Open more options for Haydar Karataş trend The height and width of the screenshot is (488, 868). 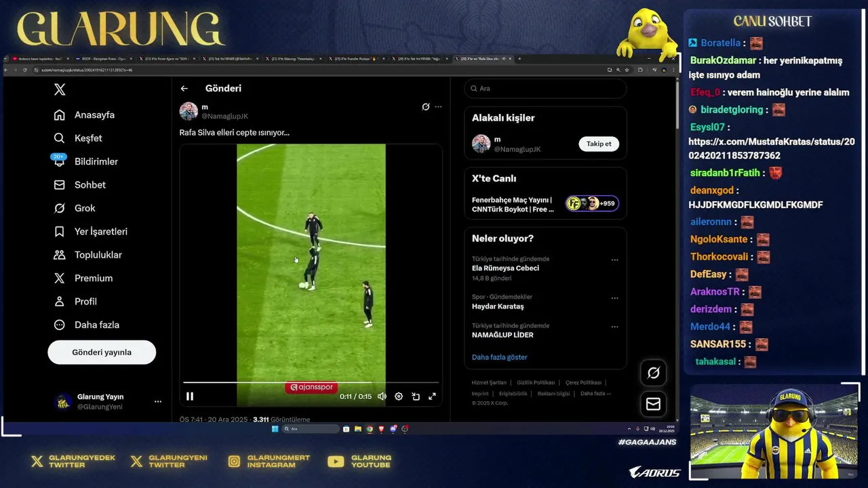point(614,298)
